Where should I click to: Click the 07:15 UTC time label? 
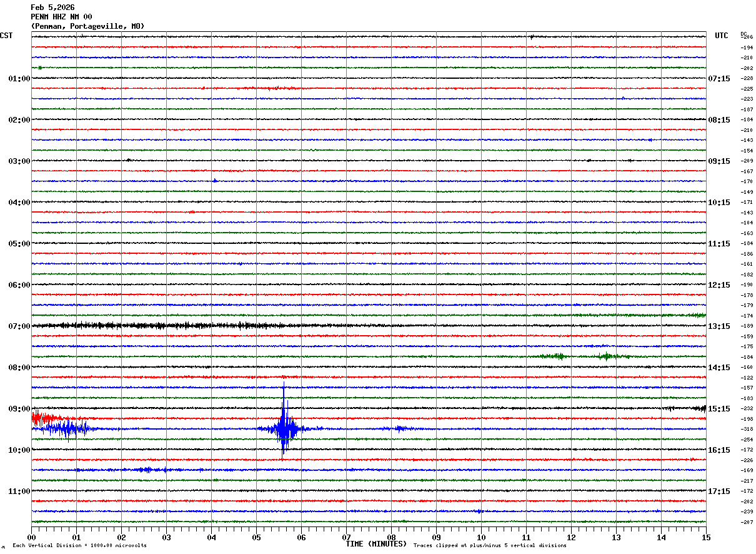[718, 79]
